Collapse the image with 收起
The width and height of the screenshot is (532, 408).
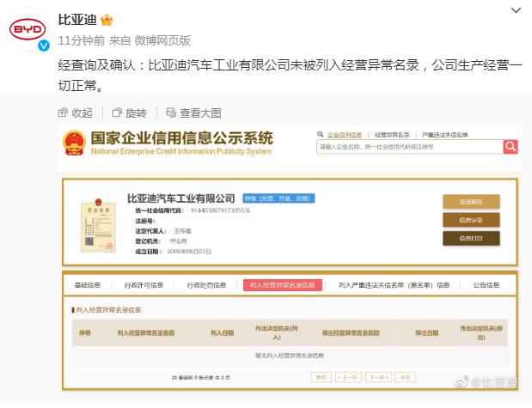click(76, 113)
